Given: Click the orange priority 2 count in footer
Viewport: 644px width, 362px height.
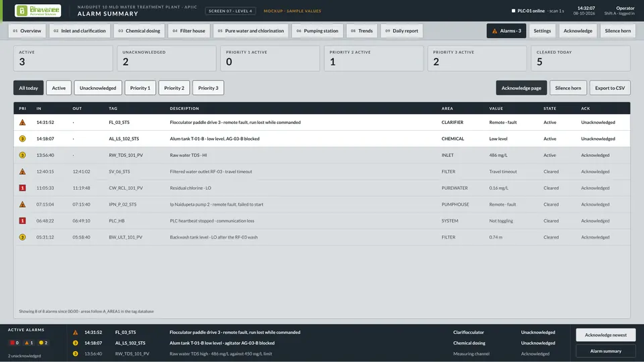Looking at the screenshot, I should point(29,343).
